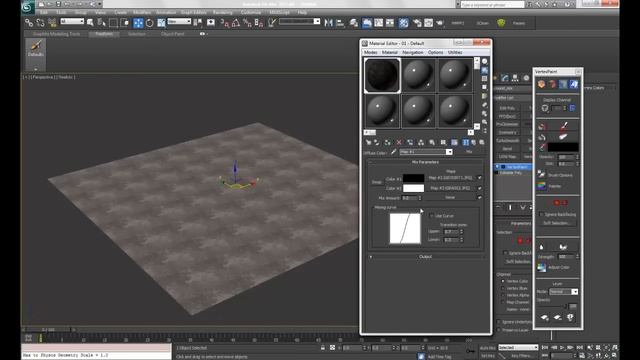Toggle the Color #2 map enable checkbox
640x360 pixels.
click(x=480, y=188)
